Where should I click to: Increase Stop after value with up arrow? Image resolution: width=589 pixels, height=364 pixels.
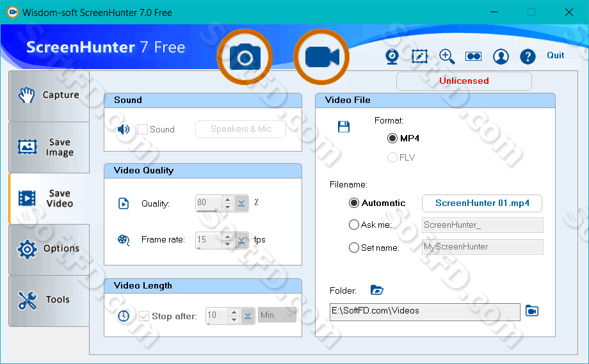[x=234, y=312]
